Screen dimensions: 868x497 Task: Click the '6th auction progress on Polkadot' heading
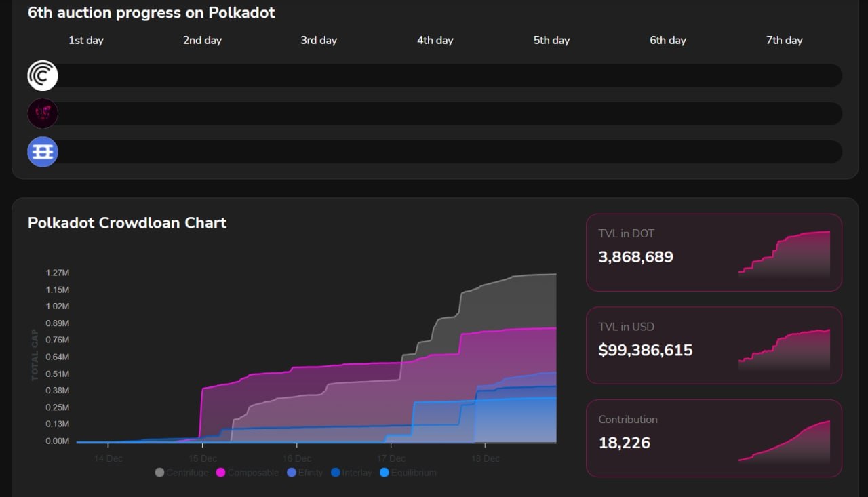(151, 12)
